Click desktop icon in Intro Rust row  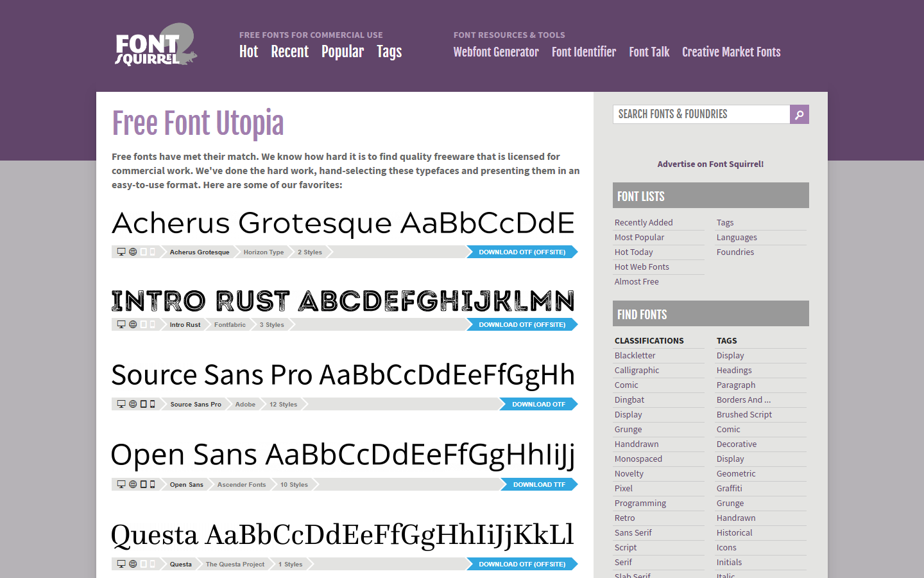tap(121, 324)
